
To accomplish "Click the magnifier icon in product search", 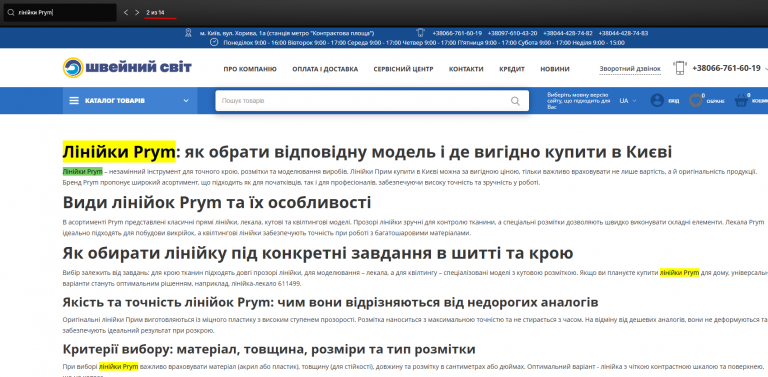I will [x=515, y=101].
